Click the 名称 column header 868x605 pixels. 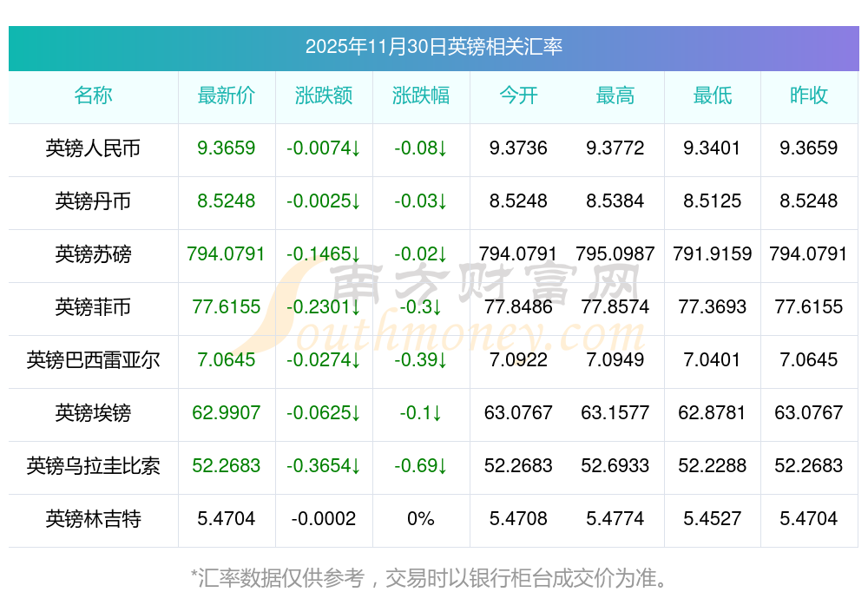pos(93,95)
